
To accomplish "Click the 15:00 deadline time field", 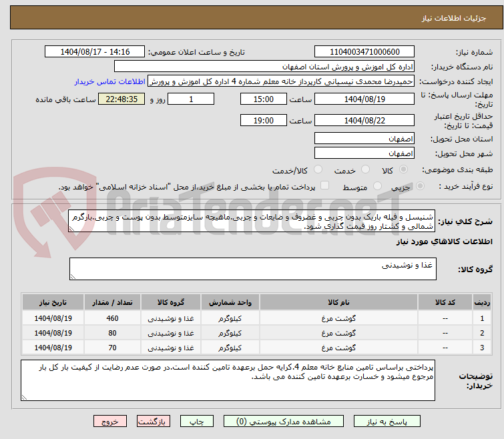I will pos(264,99).
